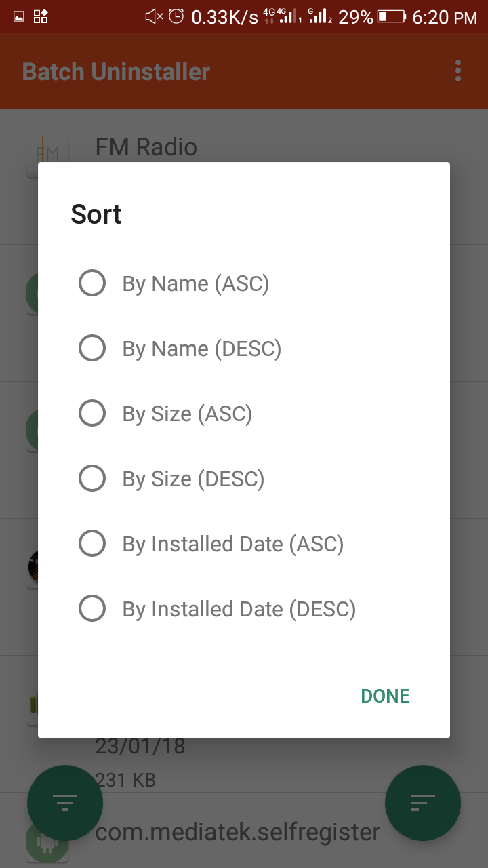The width and height of the screenshot is (488, 868).
Task: Select By Name (DESC) radio button
Action: 92,349
